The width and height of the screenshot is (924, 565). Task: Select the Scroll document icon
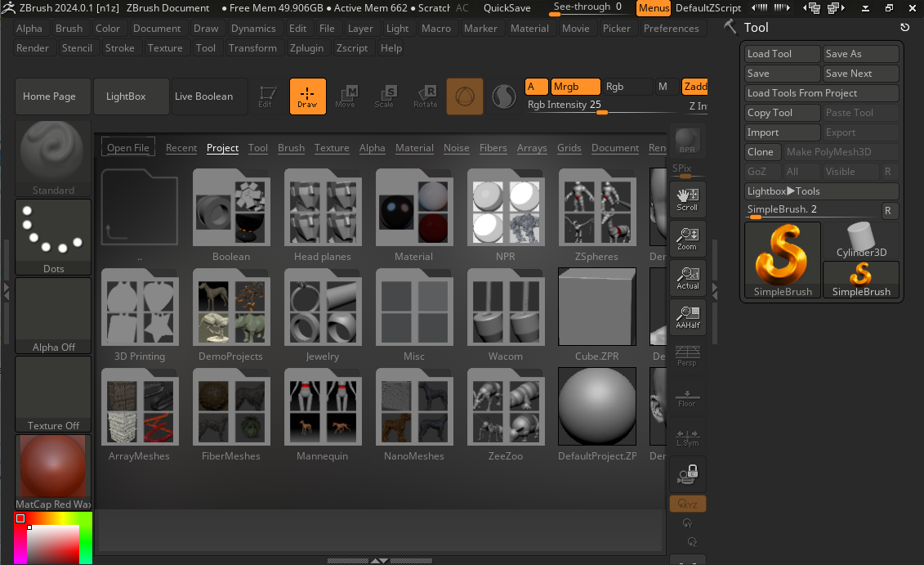click(x=687, y=200)
